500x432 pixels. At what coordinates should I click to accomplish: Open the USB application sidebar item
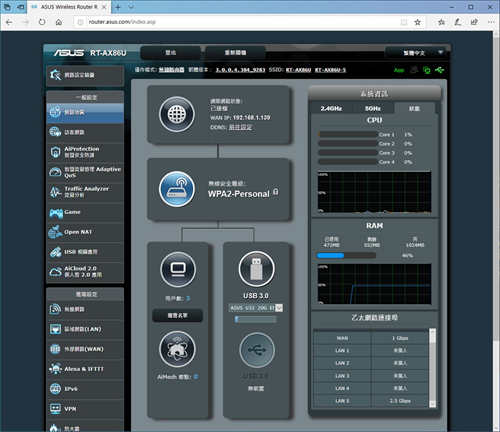[85, 252]
